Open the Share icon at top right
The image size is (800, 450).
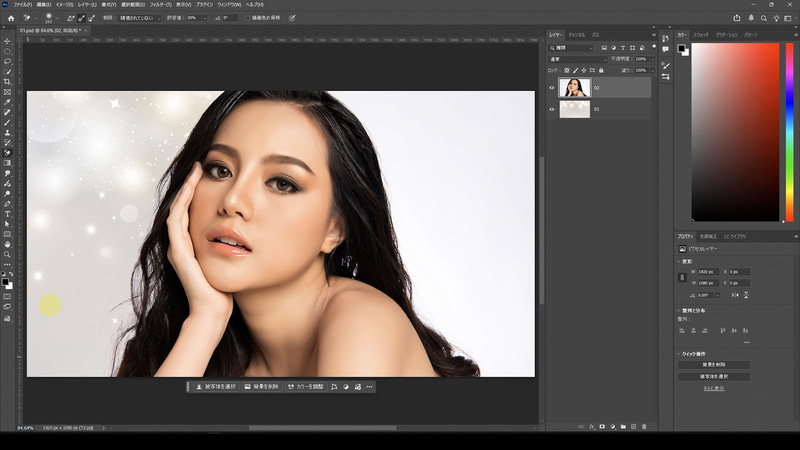tap(737, 18)
